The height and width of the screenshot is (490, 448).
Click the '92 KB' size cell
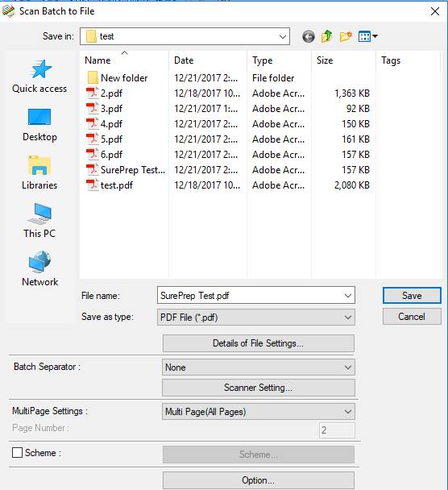tap(358, 109)
